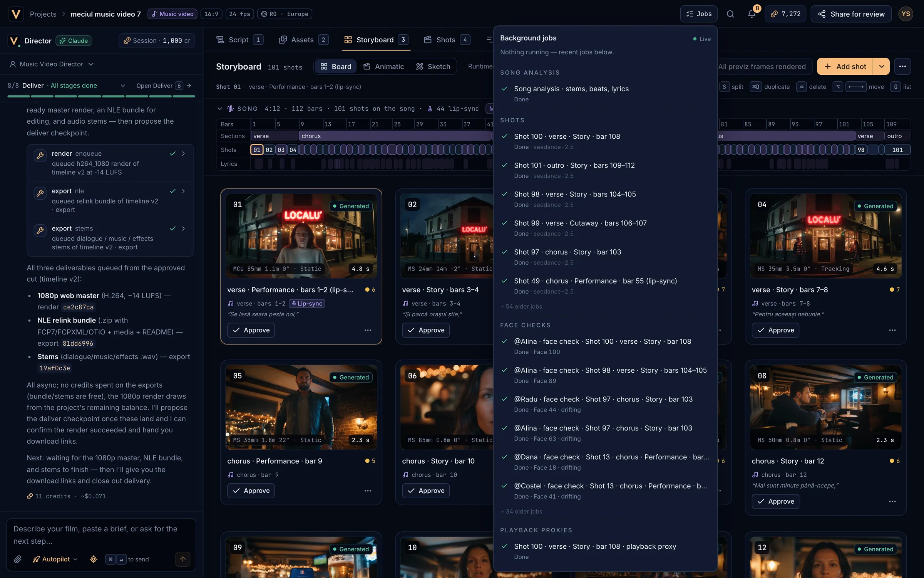Click the V app logo
Screen dimensions: 924x578
16,14
